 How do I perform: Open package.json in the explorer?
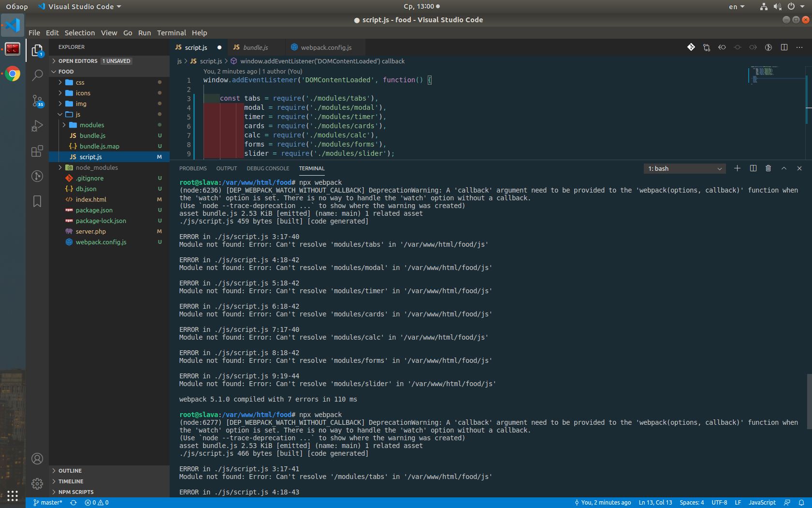point(109,210)
